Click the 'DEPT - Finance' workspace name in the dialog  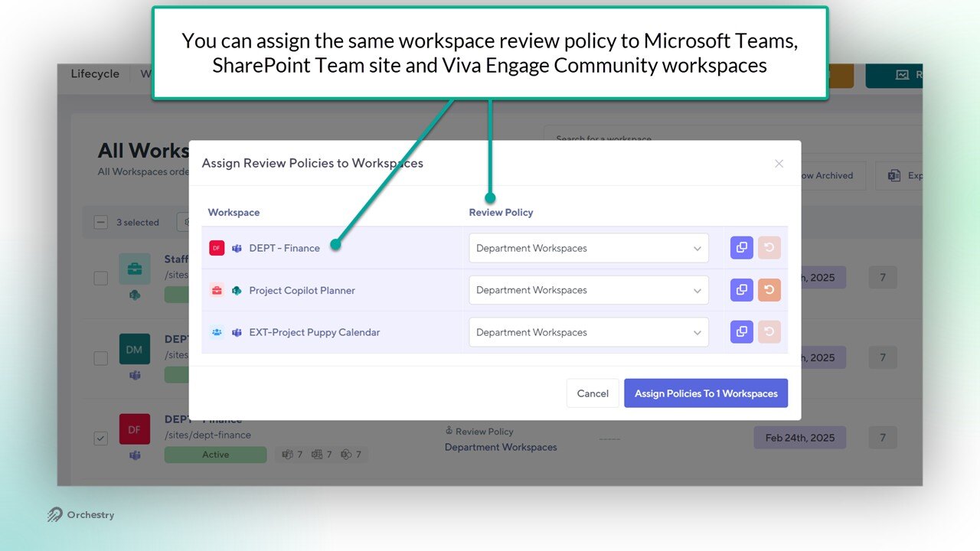pyautogui.click(x=285, y=248)
